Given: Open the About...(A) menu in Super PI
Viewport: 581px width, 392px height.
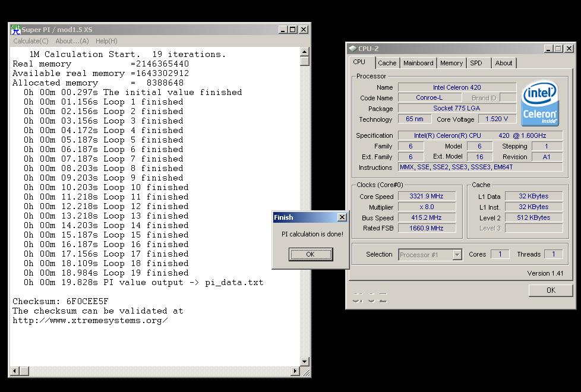Looking at the screenshot, I should coord(72,41).
